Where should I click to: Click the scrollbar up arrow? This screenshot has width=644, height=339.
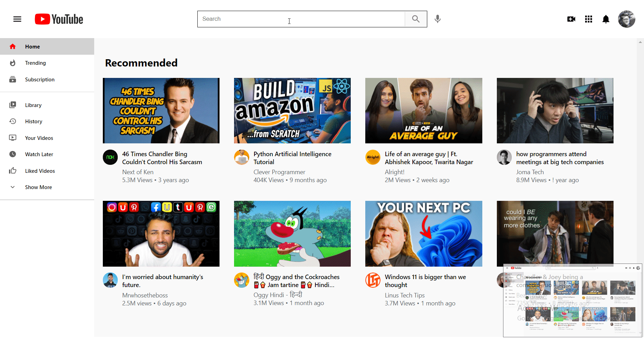(x=640, y=42)
